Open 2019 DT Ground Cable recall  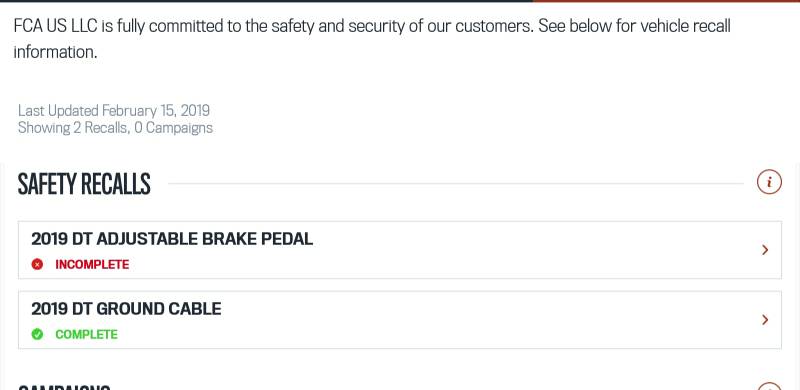126,309
